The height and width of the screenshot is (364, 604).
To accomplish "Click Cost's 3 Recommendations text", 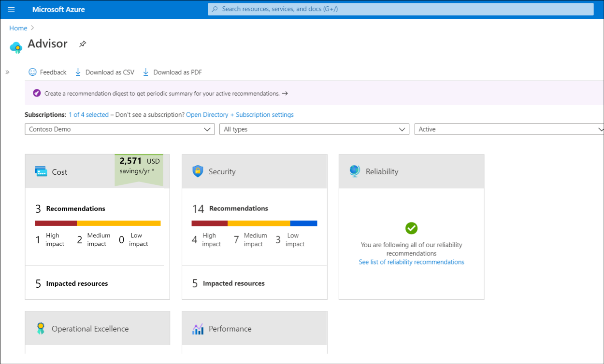I will (70, 209).
